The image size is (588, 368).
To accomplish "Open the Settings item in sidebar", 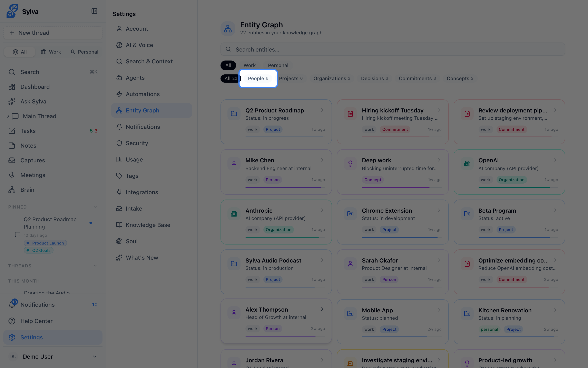I will click(53, 337).
